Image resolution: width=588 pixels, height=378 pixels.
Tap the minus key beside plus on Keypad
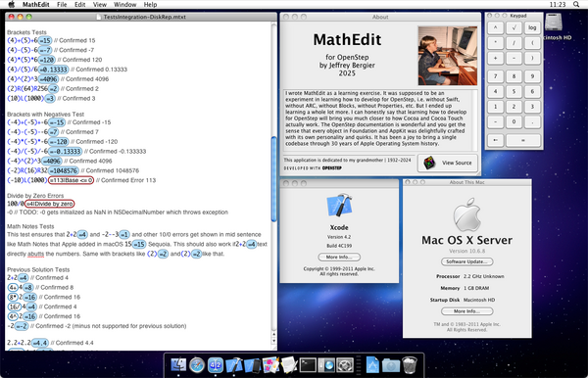[x=514, y=58]
